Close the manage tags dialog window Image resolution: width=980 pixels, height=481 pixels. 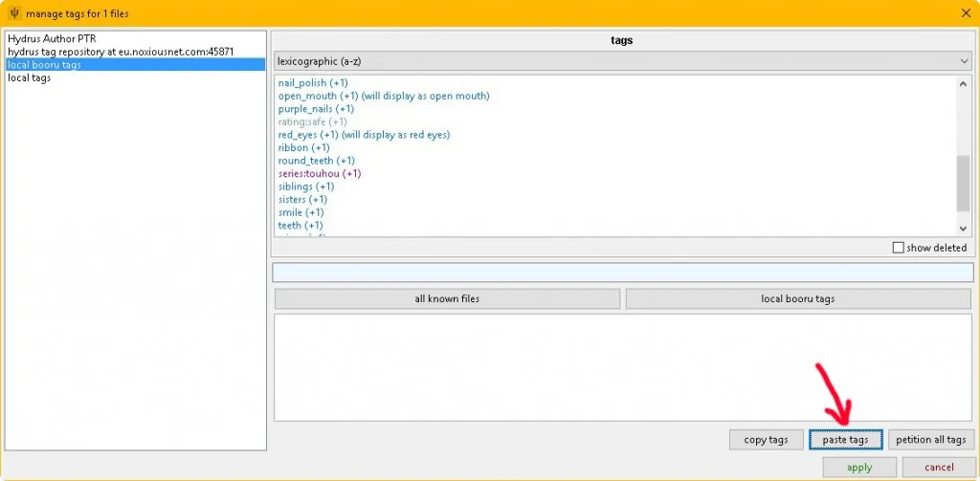click(x=965, y=13)
